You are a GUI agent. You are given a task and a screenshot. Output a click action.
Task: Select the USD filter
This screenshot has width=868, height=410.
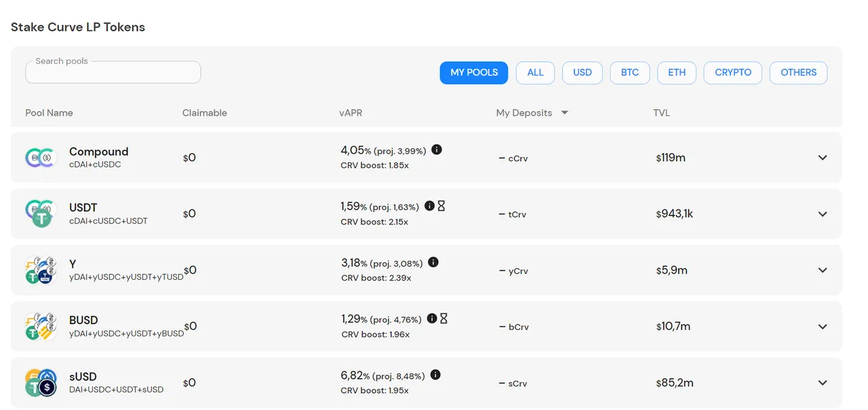click(583, 73)
